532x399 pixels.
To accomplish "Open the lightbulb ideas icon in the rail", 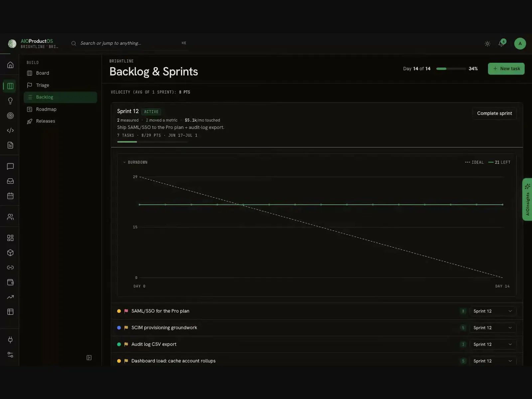I will [10, 101].
